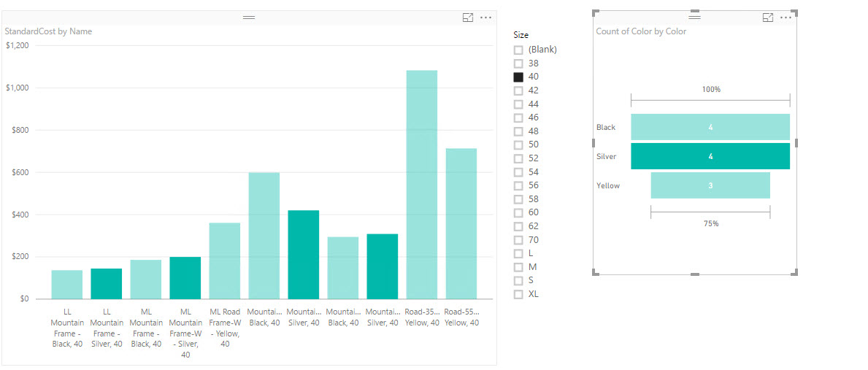The image size is (868, 370).
Task: Click the 'StandardCost by Name' chart title
Action: [x=48, y=31]
